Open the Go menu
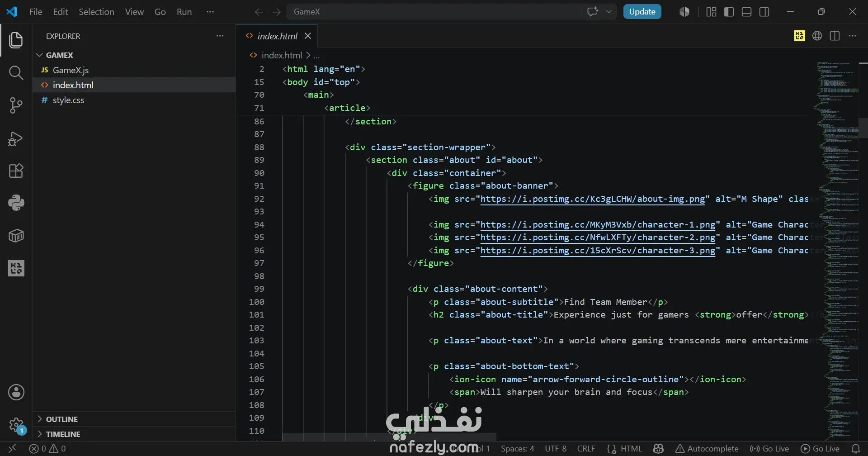The width and height of the screenshot is (868, 456). point(160,12)
